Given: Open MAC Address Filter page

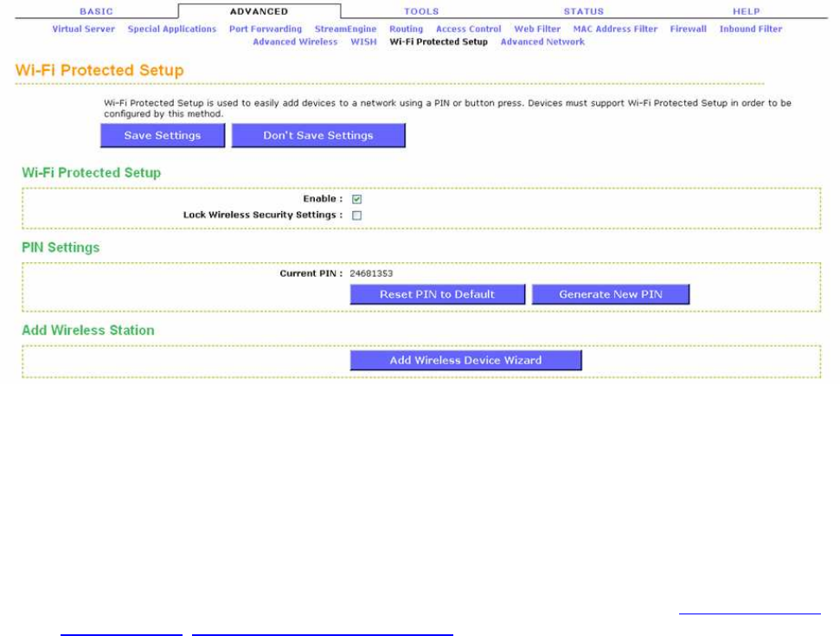Looking at the screenshot, I should tap(616, 29).
